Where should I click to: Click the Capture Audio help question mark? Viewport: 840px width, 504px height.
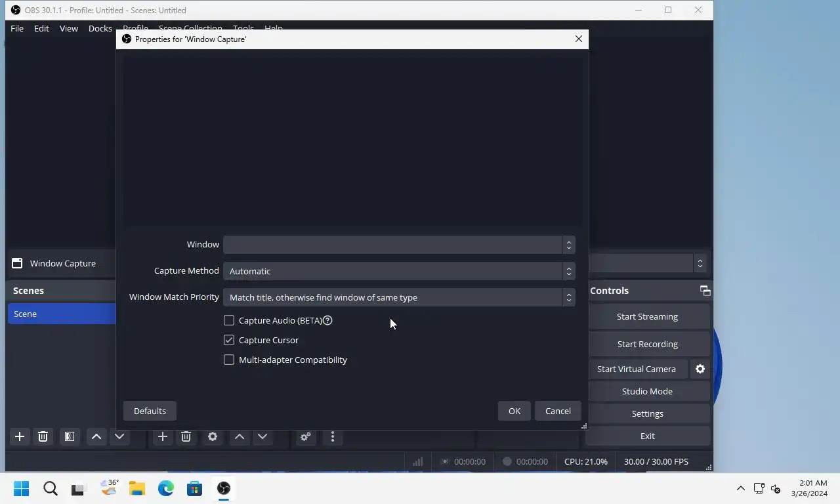point(327,320)
